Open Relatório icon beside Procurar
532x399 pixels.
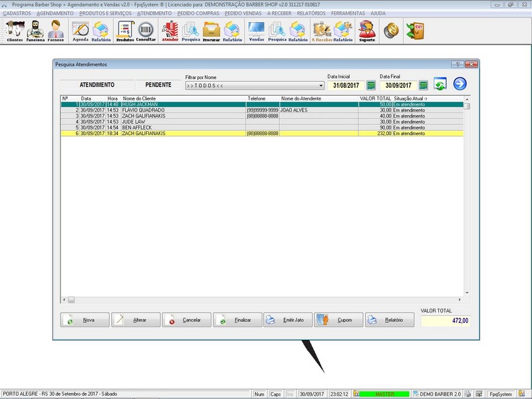(x=232, y=31)
